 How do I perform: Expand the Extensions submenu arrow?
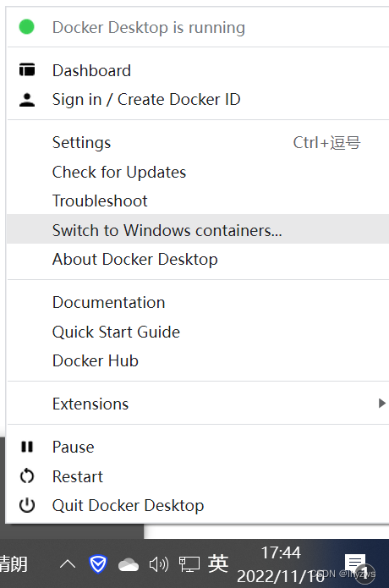tap(382, 403)
